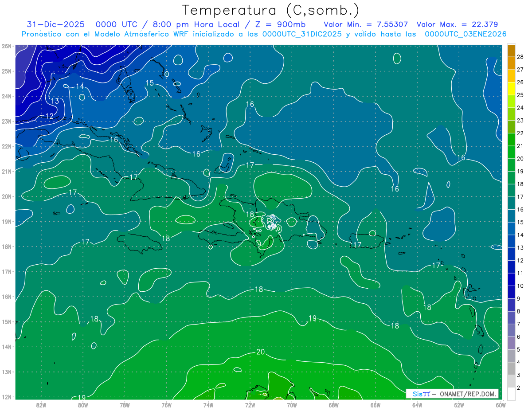Click the '70W' longitude axis label

click(x=292, y=404)
